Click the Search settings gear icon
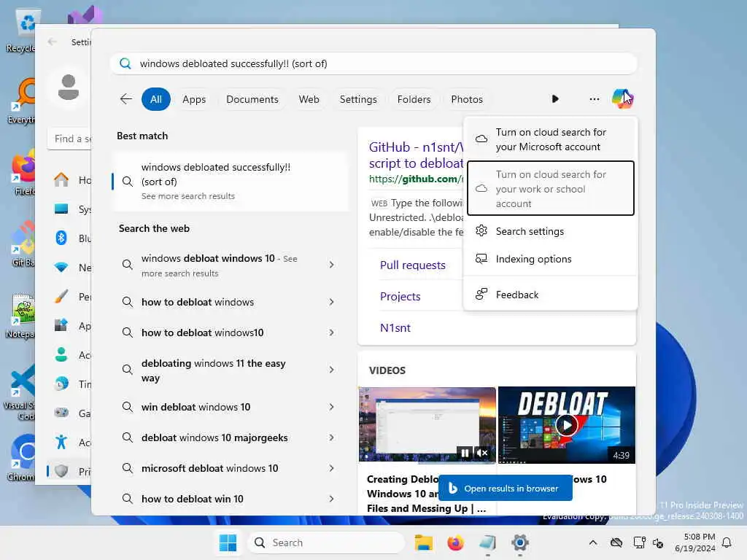This screenshot has width=747, height=560. pyautogui.click(x=481, y=230)
